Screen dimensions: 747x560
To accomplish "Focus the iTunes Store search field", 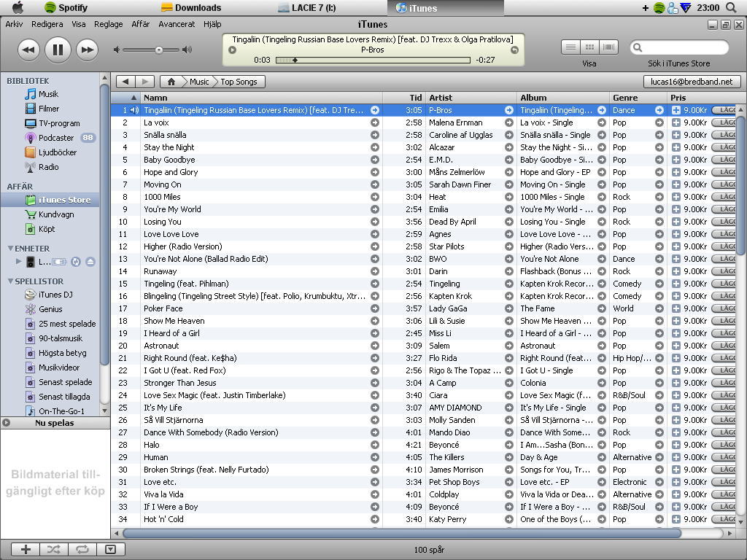I will [x=679, y=47].
